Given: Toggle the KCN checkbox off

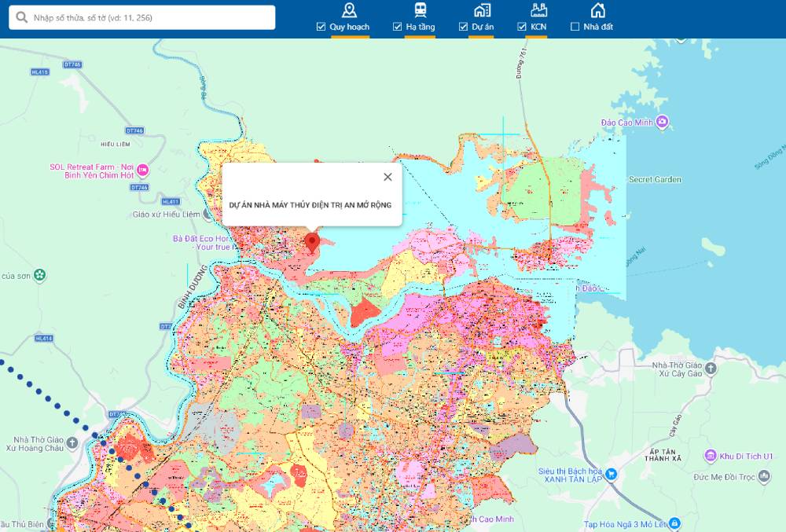Looking at the screenshot, I should [x=522, y=27].
